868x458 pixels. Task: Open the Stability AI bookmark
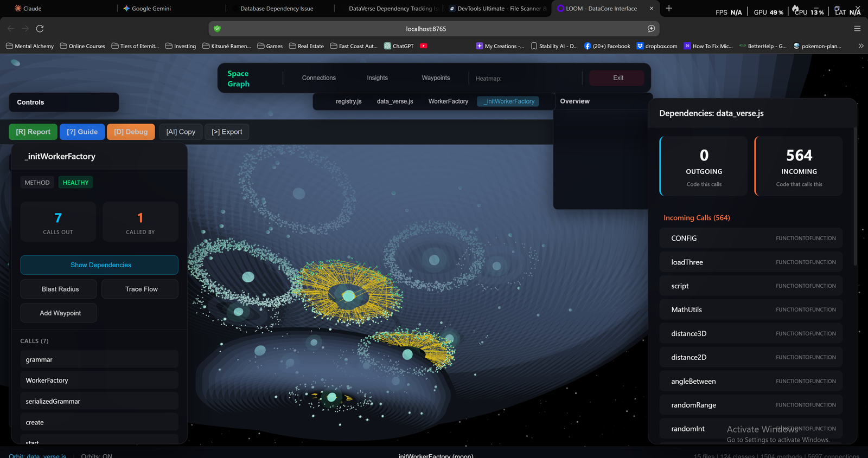554,46
